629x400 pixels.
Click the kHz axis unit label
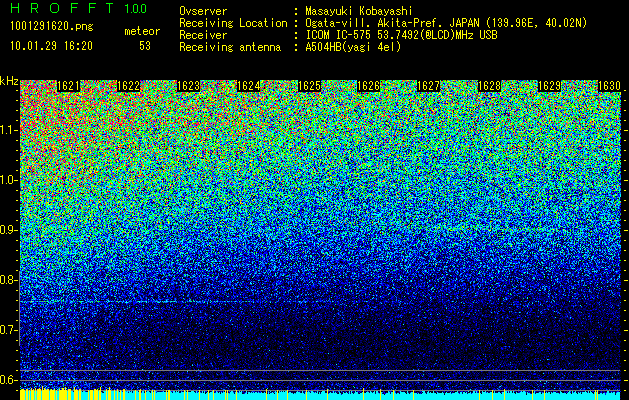(9, 81)
